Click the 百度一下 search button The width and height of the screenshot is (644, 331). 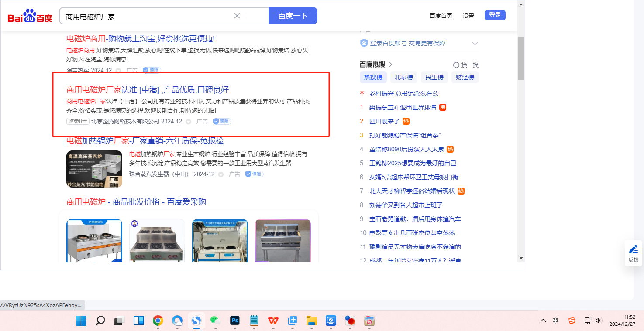point(293,16)
